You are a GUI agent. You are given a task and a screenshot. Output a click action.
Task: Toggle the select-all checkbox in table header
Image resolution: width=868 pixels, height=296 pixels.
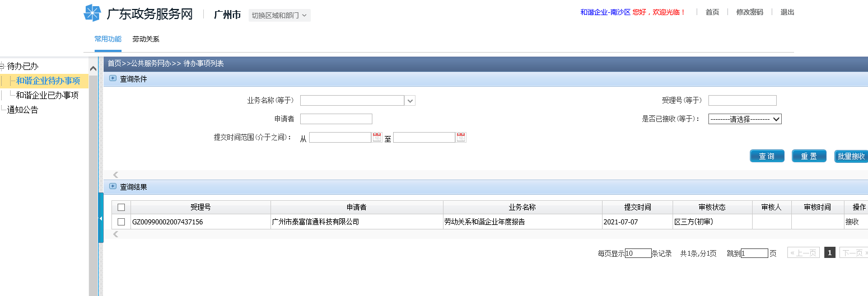[x=121, y=207]
